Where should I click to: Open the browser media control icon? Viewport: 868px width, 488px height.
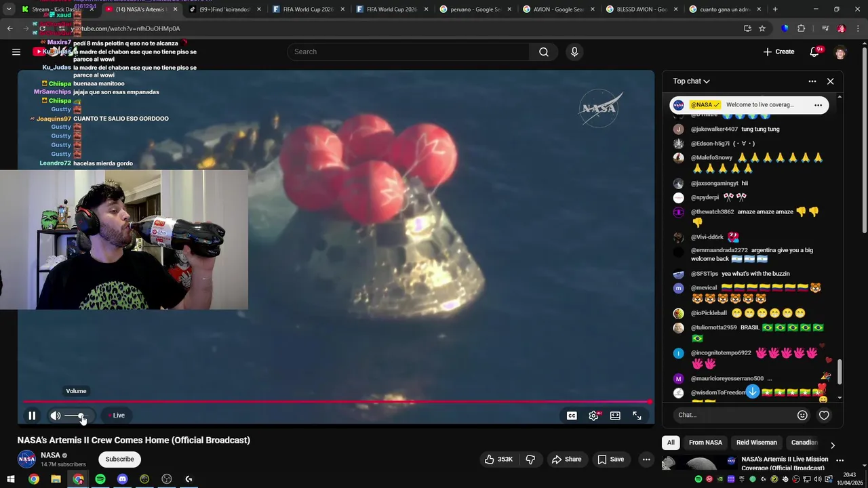825,28
